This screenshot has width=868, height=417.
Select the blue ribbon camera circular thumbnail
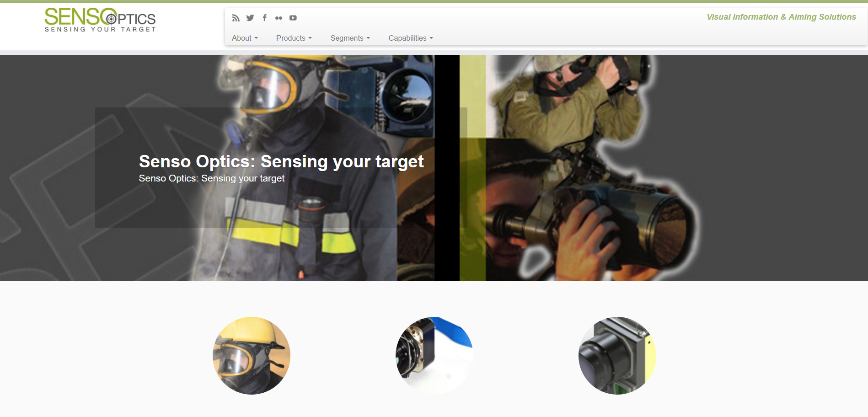coord(434,356)
